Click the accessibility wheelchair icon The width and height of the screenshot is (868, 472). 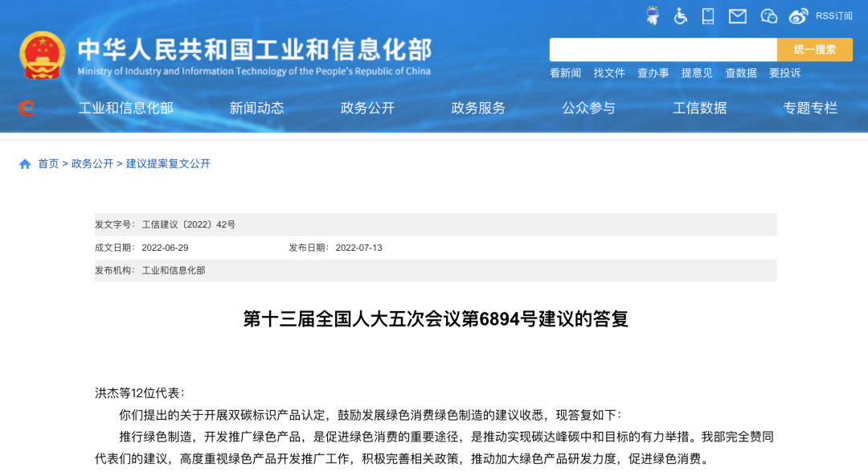pos(681,15)
